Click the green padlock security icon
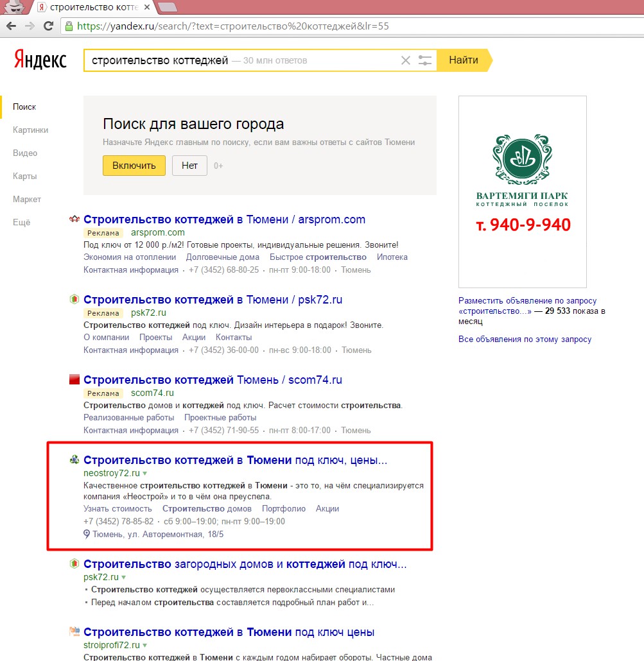Viewport: 644px width, 661px height. (69, 26)
